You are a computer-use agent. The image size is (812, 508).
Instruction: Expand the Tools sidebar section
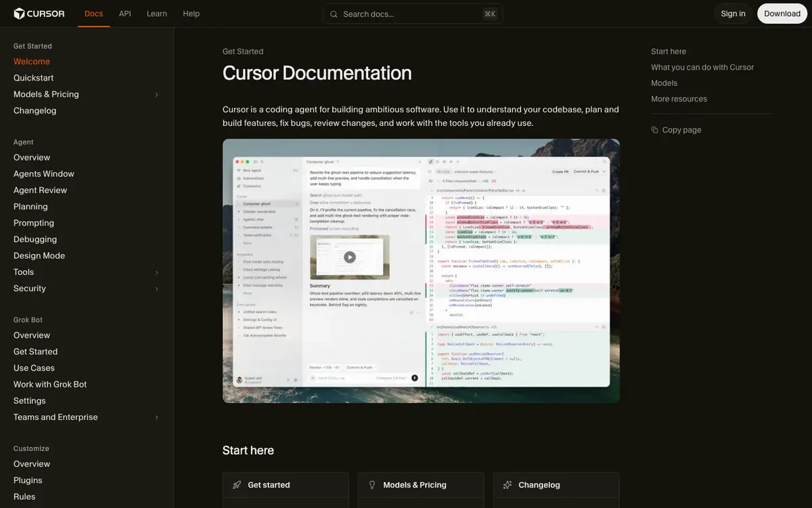(156, 272)
